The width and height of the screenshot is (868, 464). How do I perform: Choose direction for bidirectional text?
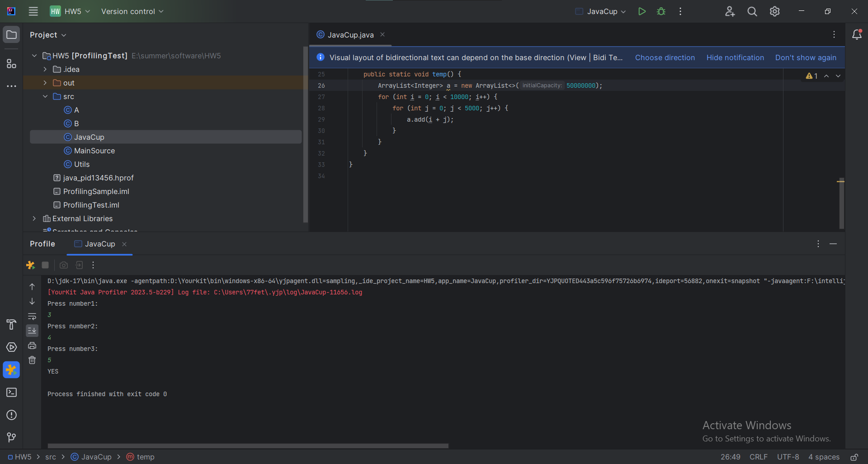[x=665, y=57]
